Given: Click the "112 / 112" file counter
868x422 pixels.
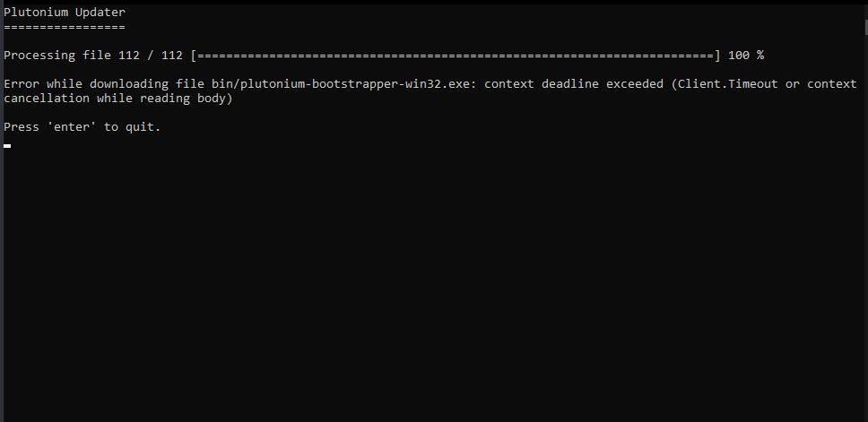Looking at the screenshot, I should pyautogui.click(x=151, y=56).
